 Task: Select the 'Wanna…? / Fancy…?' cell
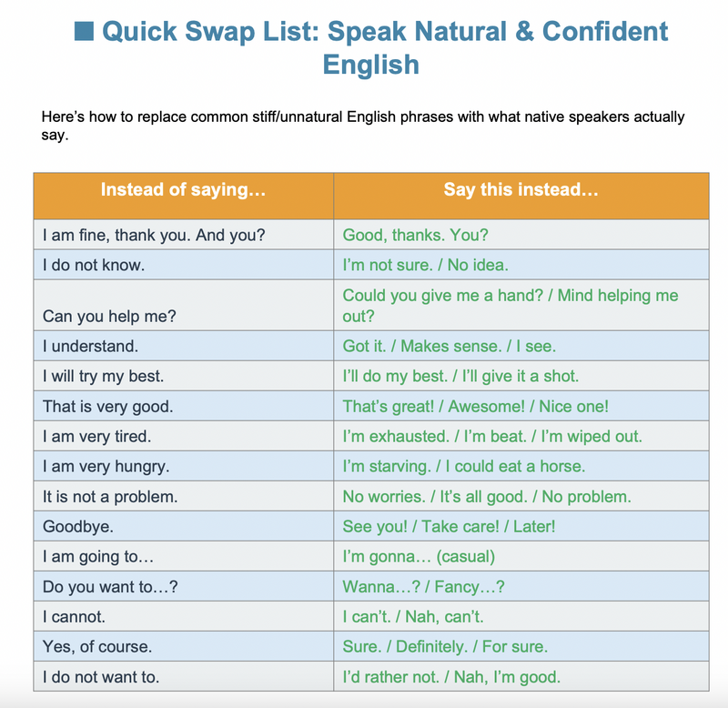pos(521,586)
